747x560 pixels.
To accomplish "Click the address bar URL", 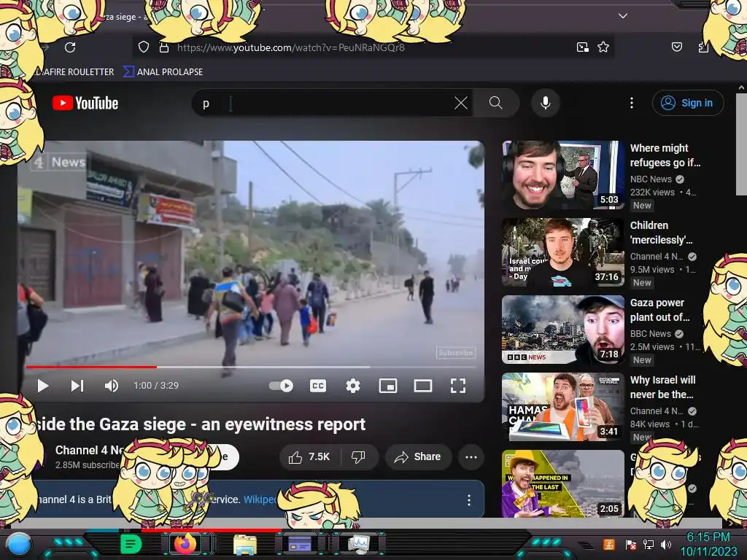I will (x=290, y=47).
